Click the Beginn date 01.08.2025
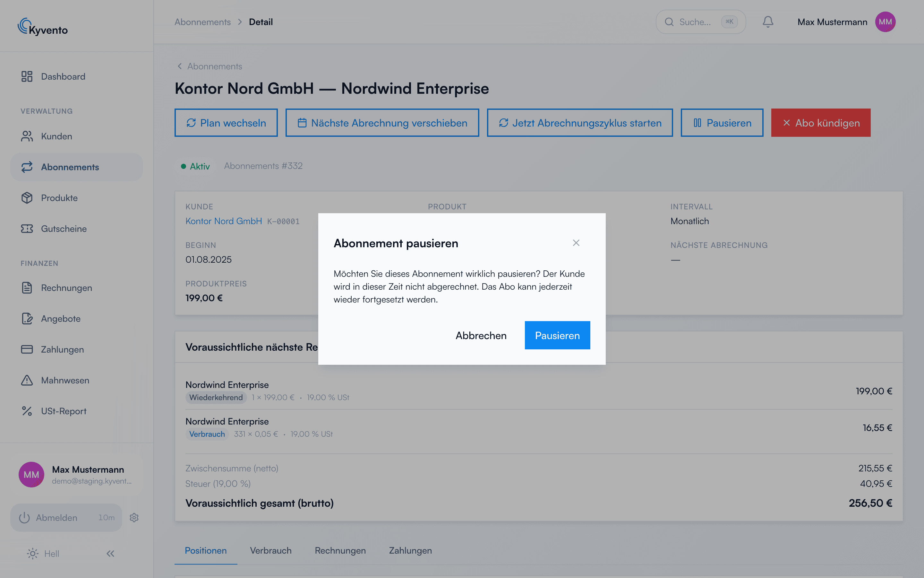Image resolution: width=924 pixels, height=578 pixels. pyautogui.click(x=209, y=259)
